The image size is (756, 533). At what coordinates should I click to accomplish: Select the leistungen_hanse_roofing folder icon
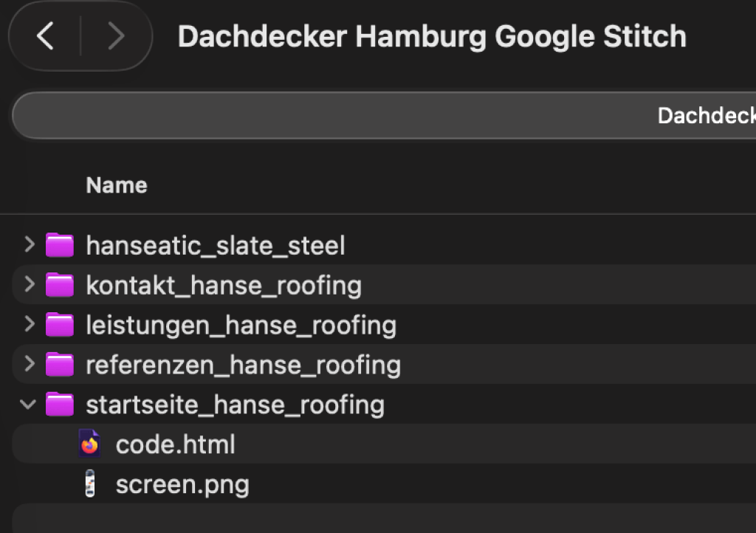click(59, 325)
